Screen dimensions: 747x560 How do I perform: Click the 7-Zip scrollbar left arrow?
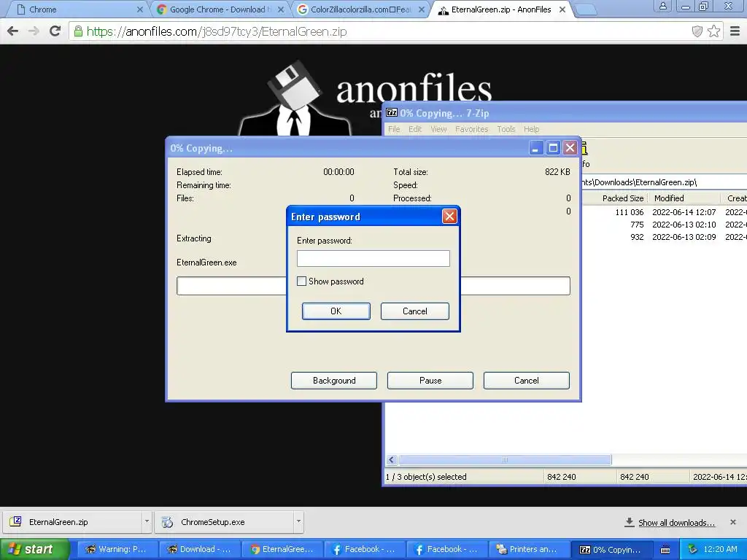(x=392, y=459)
